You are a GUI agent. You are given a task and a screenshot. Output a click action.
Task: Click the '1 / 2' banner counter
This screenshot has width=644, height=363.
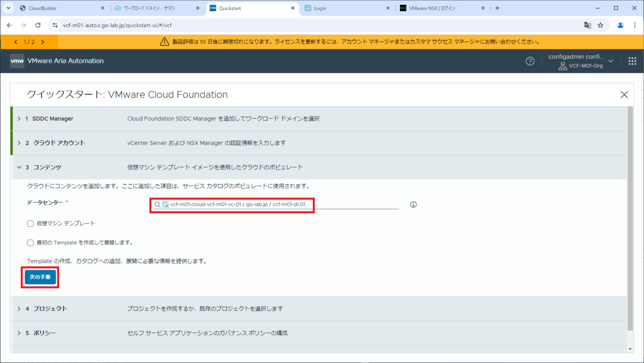[29, 42]
